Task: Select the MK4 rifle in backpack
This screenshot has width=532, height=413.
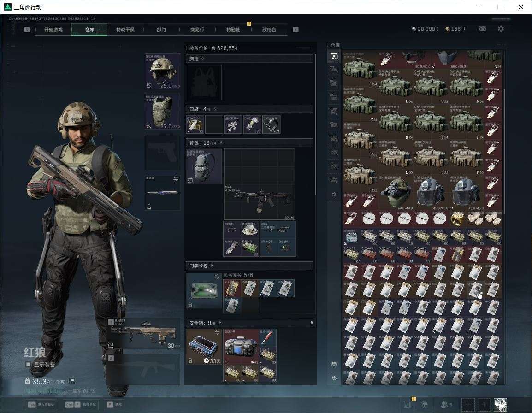Action: (x=259, y=202)
